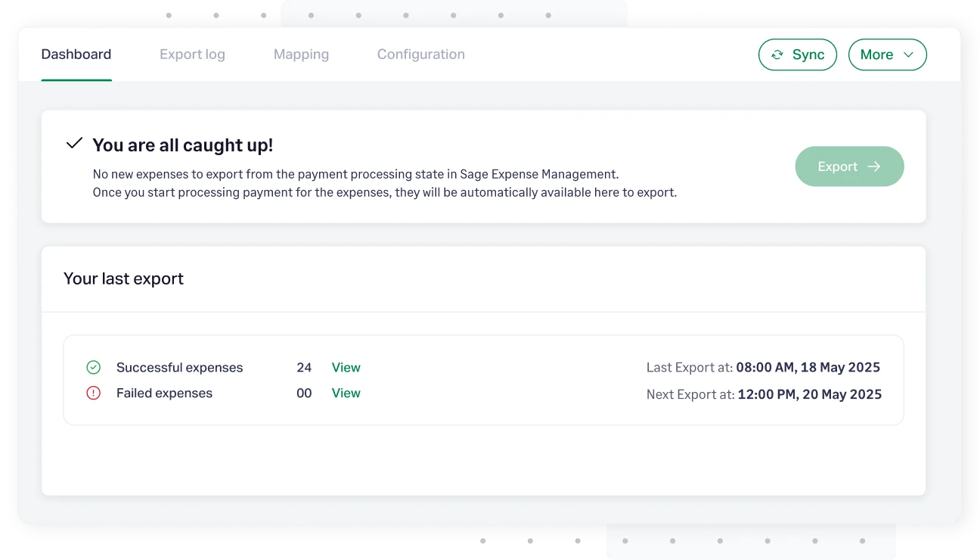Screen dimensions: 980x560
Task: Switch to the Export log tab
Action: (x=192, y=54)
